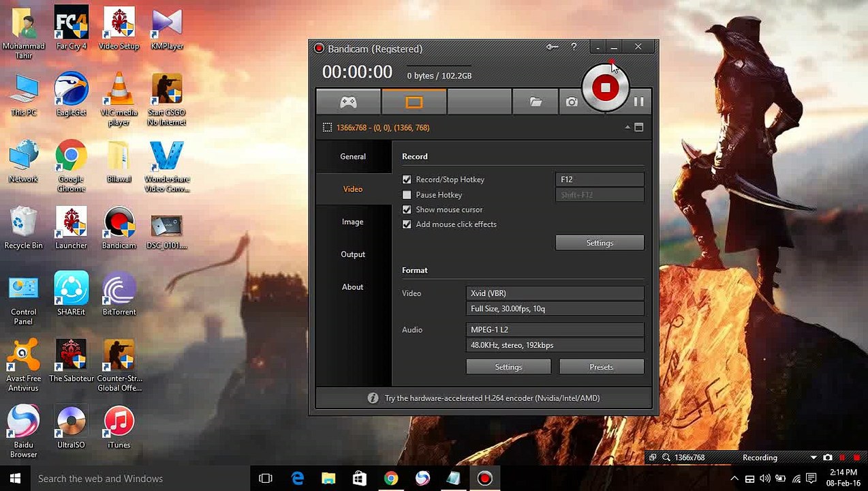Click the camera icon on recording bar
This screenshot has height=491, width=868.
pyautogui.click(x=828, y=458)
